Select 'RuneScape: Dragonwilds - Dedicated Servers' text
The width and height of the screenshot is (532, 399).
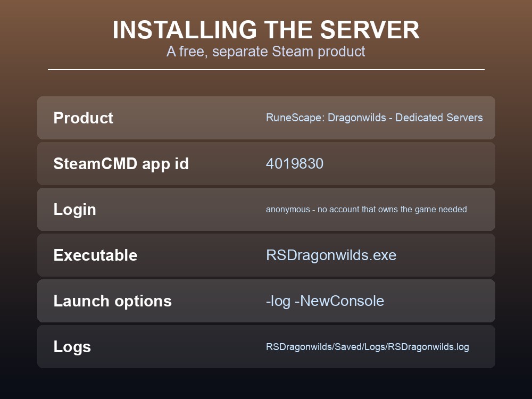(374, 118)
